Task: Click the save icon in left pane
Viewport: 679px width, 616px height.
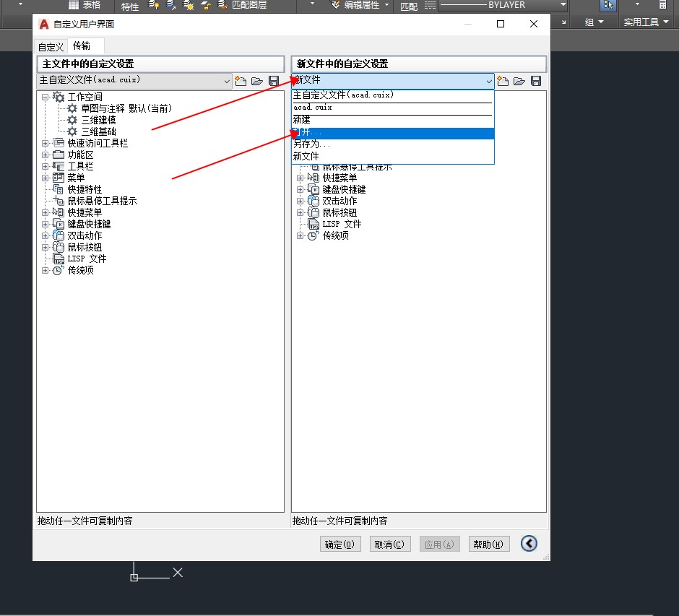Action: tap(274, 81)
